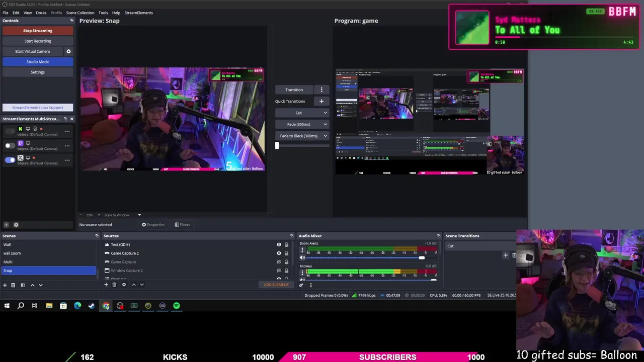Image resolution: width=644 pixels, height=362 pixels.
Task: Select the wall zoom scene
Action: tap(48, 253)
